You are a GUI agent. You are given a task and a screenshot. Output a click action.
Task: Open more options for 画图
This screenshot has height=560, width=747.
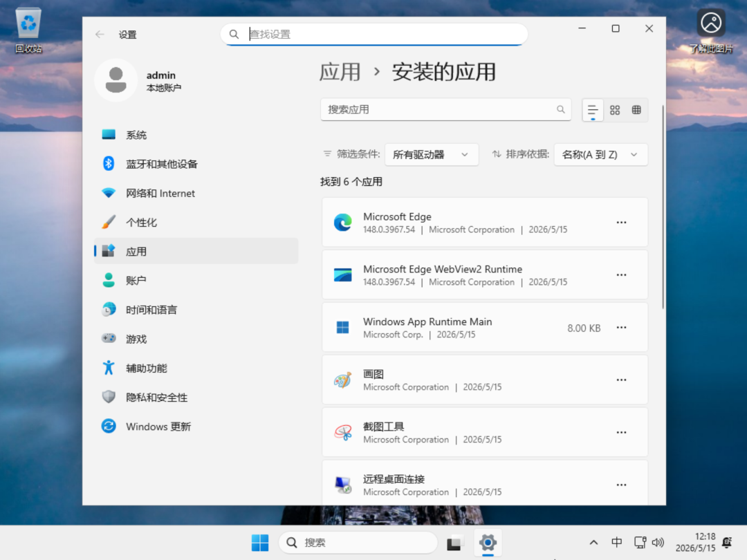(621, 380)
